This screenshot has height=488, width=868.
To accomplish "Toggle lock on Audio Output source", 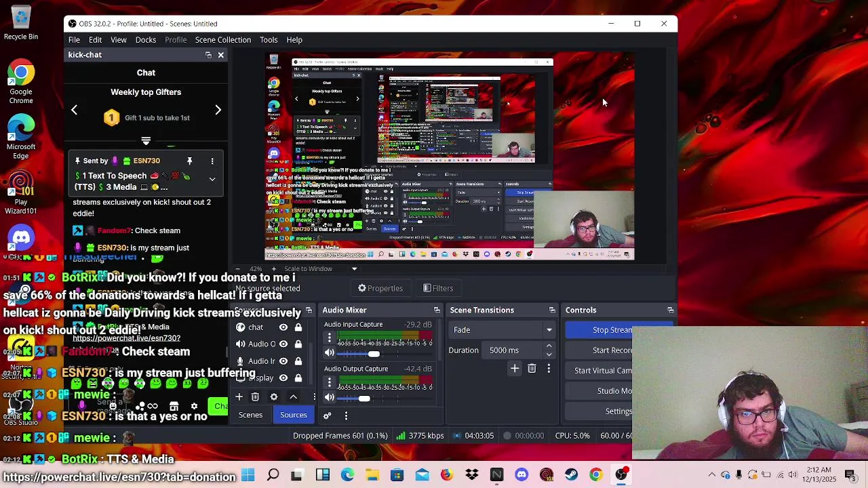I will click(298, 344).
